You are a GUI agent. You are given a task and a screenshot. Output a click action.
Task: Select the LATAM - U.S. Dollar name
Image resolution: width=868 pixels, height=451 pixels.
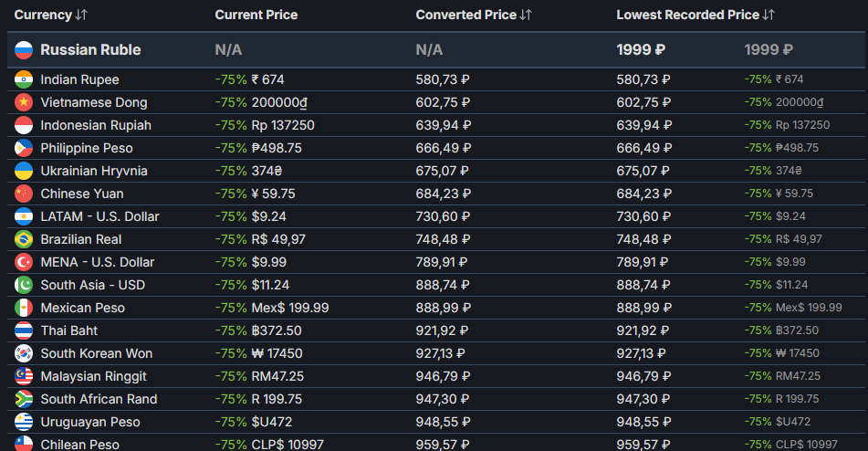tap(99, 216)
